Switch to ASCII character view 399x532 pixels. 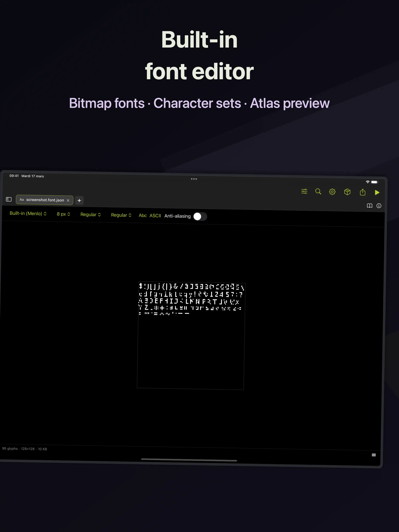[x=155, y=216]
